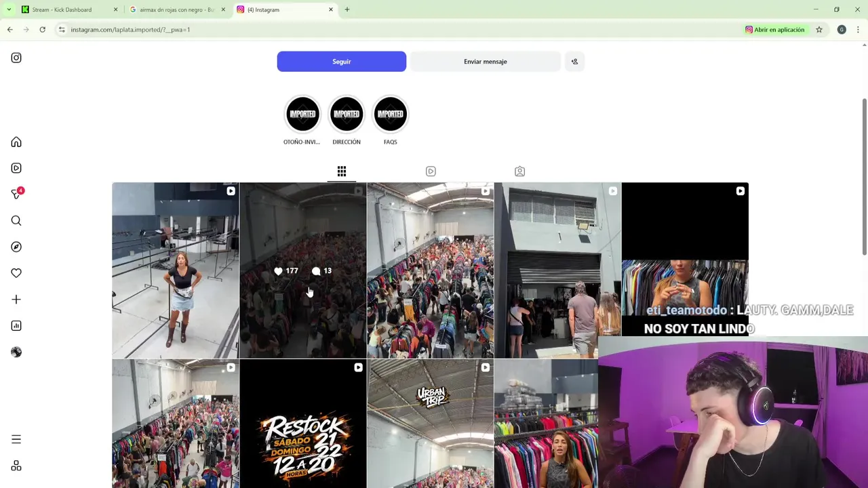Open DIRECCIÓN story highlight
This screenshot has height=488, width=868.
click(x=347, y=121)
